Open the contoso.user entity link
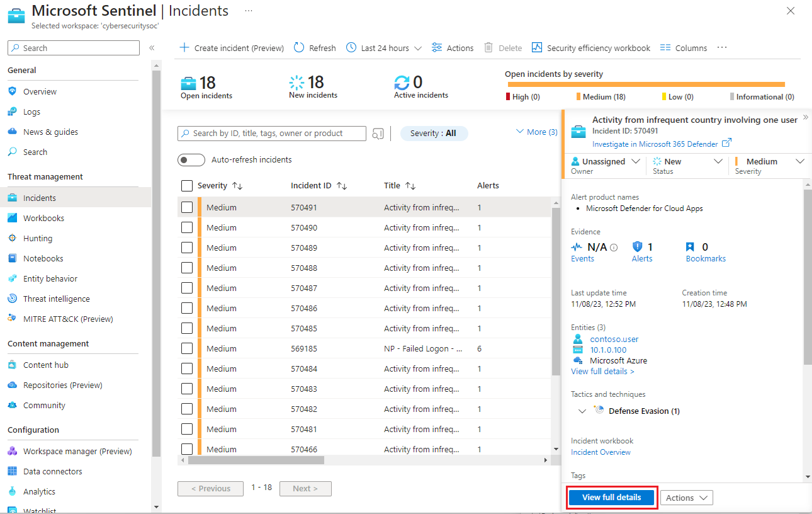 (x=614, y=339)
